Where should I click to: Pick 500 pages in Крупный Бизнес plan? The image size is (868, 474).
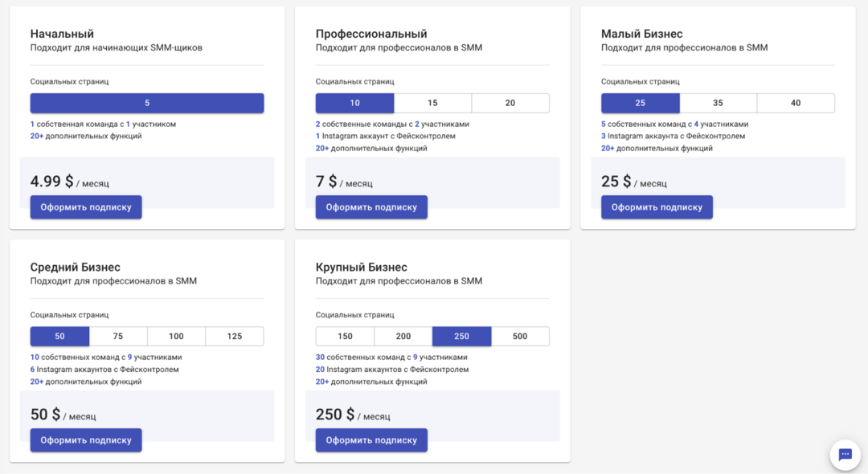520,336
